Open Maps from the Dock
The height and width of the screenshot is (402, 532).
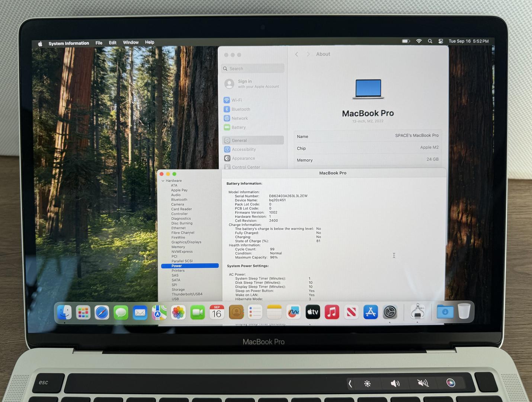tap(159, 312)
